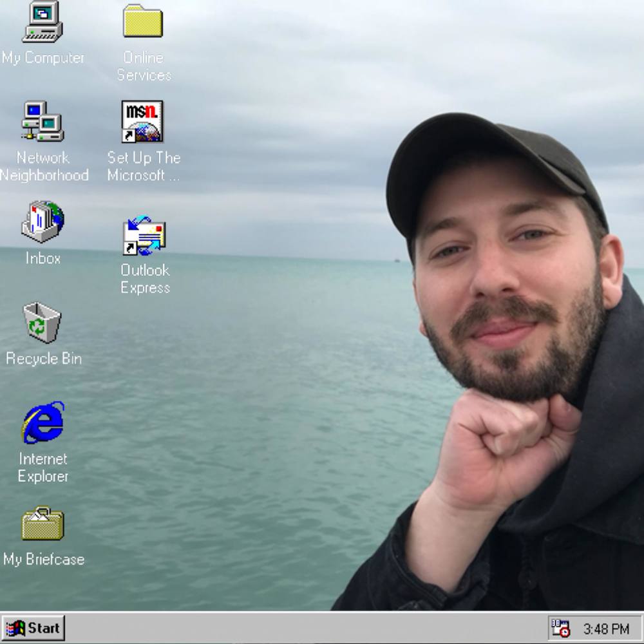Viewport: 644px width, 644px height.
Task: Click the 3:48 PM taskbar clock
Action: click(606, 629)
